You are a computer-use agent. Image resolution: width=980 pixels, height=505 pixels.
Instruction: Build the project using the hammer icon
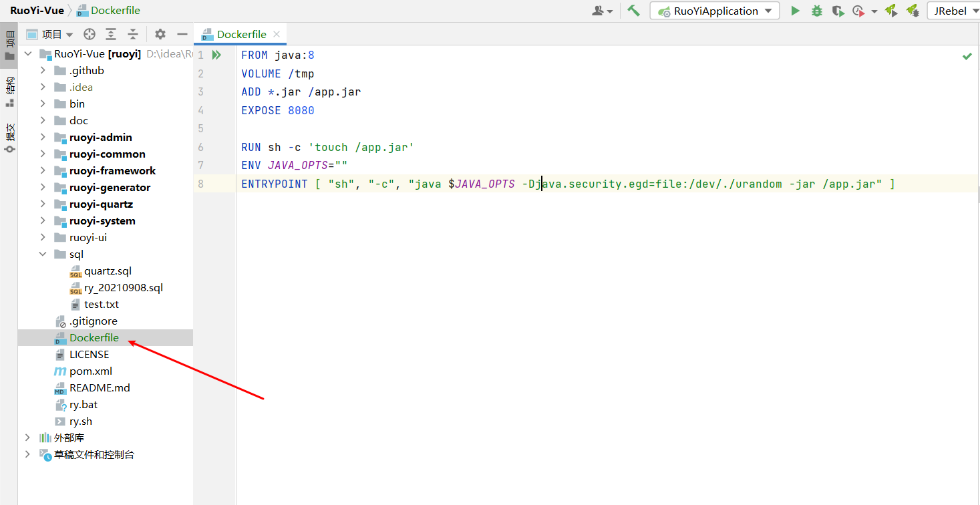pyautogui.click(x=633, y=10)
